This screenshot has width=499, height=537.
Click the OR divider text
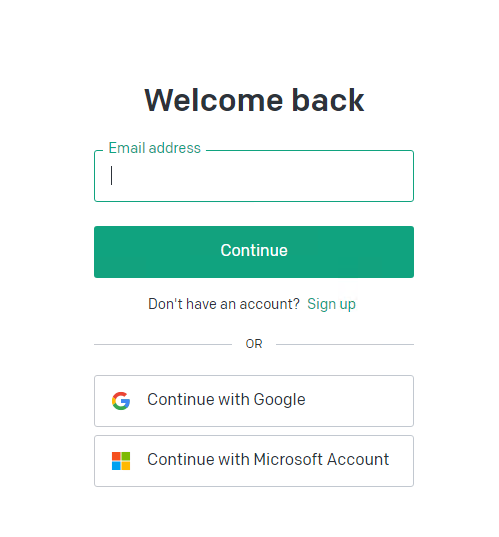click(254, 344)
